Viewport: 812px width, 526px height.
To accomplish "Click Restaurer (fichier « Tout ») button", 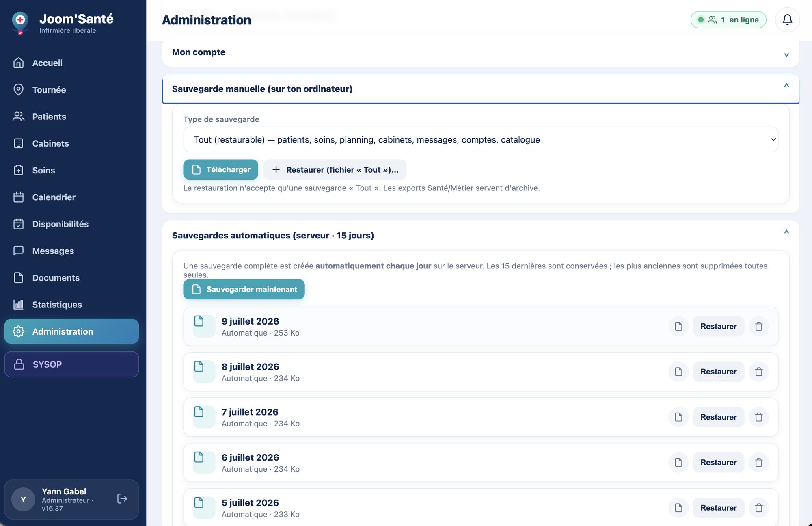I will click(x=335, y=169).
